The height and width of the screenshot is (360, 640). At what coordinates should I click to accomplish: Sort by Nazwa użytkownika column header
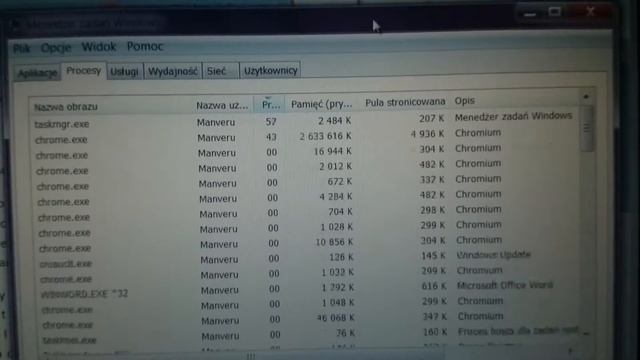pos(222,105)
